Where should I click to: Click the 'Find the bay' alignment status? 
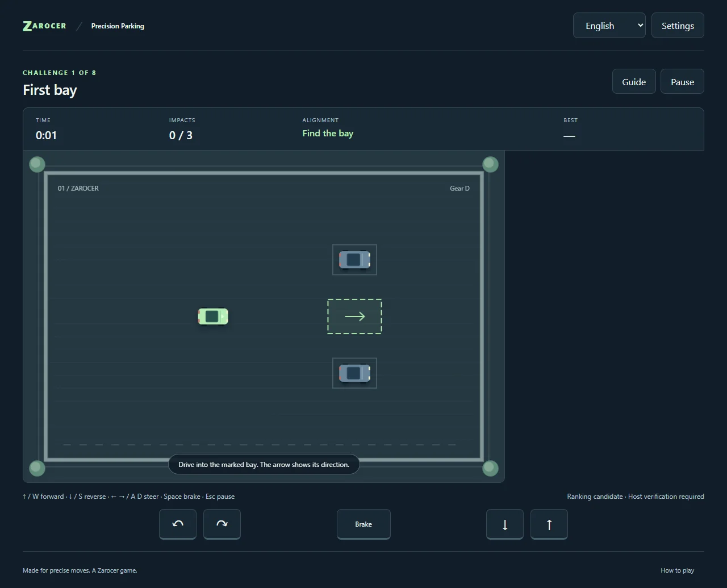328,134
